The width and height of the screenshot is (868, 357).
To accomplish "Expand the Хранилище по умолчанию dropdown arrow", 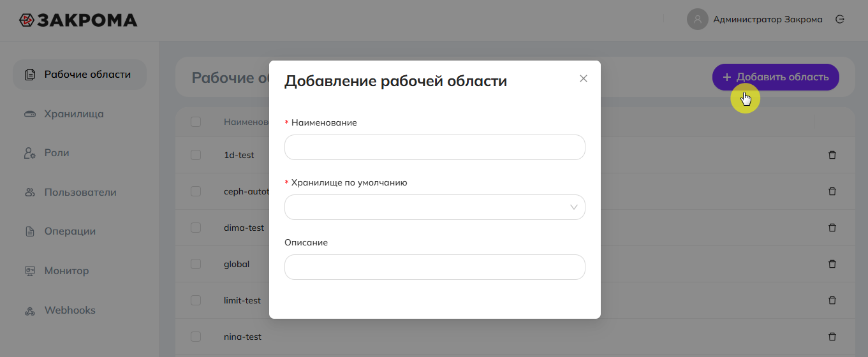I will point(574,207).
